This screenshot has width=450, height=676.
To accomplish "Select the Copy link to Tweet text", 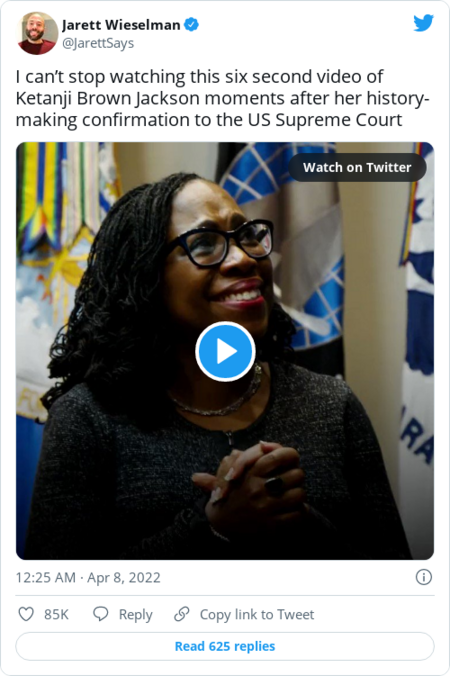I will pyautogui.click(x=257, y=614).
